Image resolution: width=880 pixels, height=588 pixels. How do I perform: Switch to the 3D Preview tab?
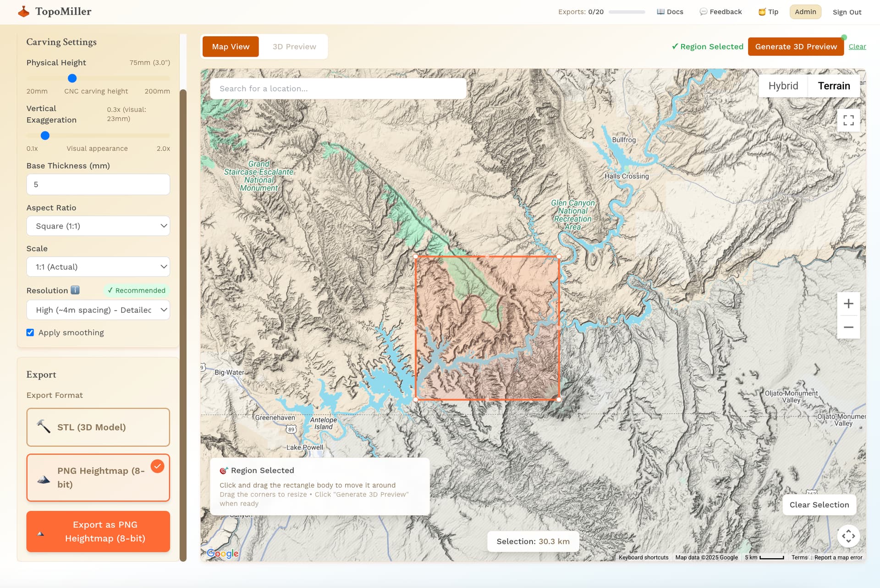pyautogui.click(x=294, y=47)
